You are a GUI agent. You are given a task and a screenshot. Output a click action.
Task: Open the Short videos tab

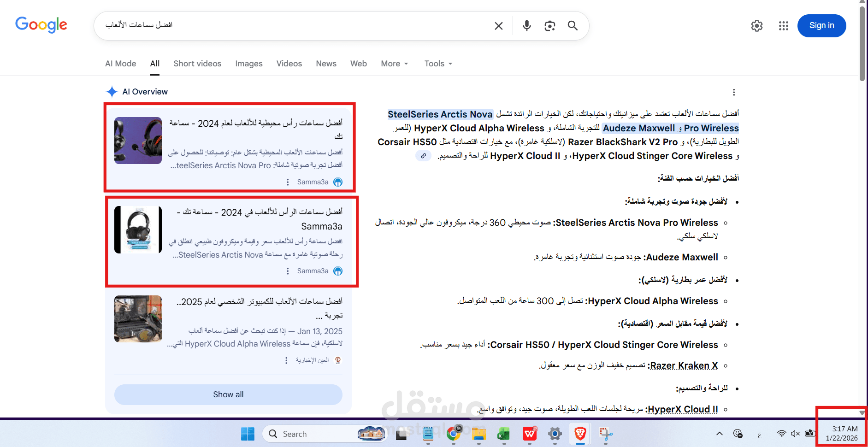pyautogui.click(x=197, y=64)
